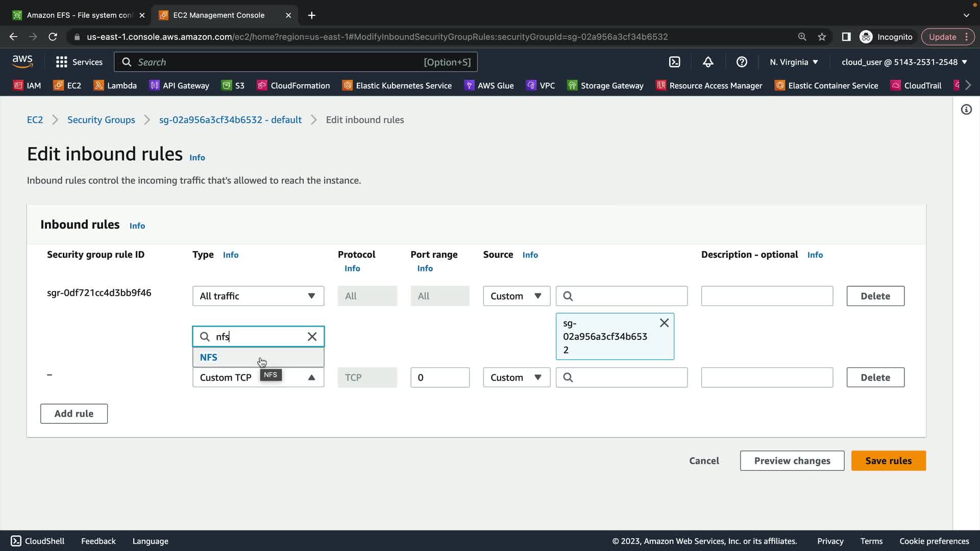This screenshot has height=551, width=980.
Task: Remove the sg-02a956a3cf34b6532 source tag
Action: tap(664, 323)
